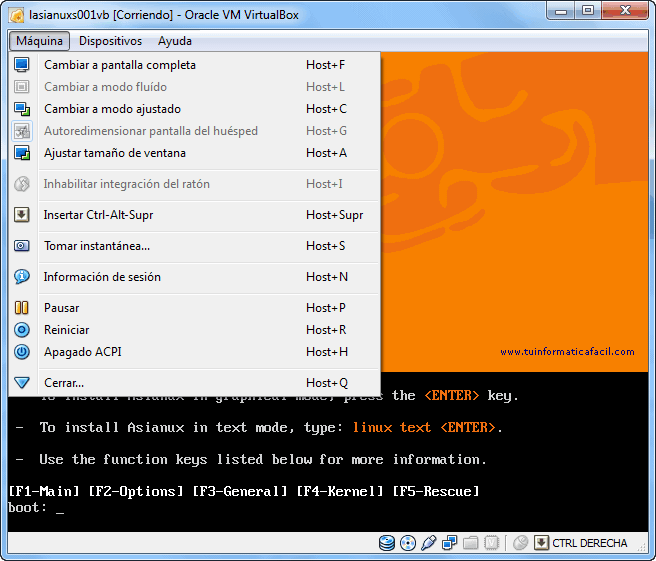Screen dimensions: 656x561
Task: Select Cambiar a pantalla completa
Action: (195, 65)
